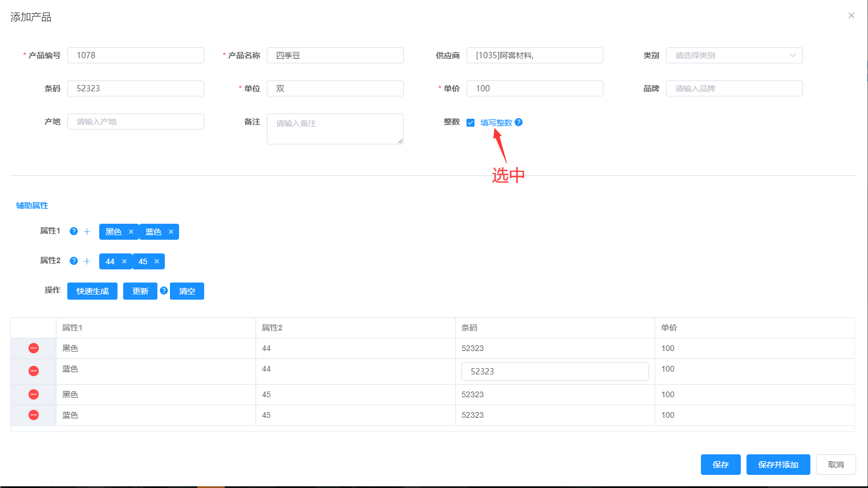Open the help icon beside 填写整数

(518, 122)
